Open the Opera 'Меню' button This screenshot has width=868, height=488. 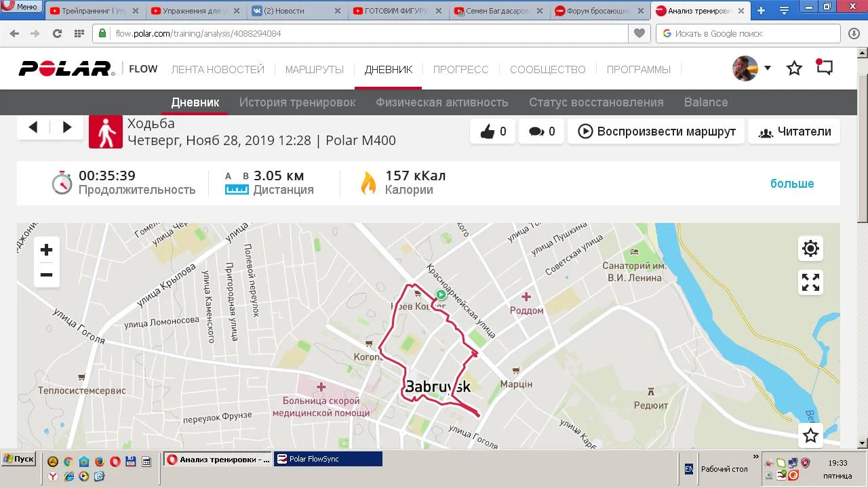coord(22,7)
